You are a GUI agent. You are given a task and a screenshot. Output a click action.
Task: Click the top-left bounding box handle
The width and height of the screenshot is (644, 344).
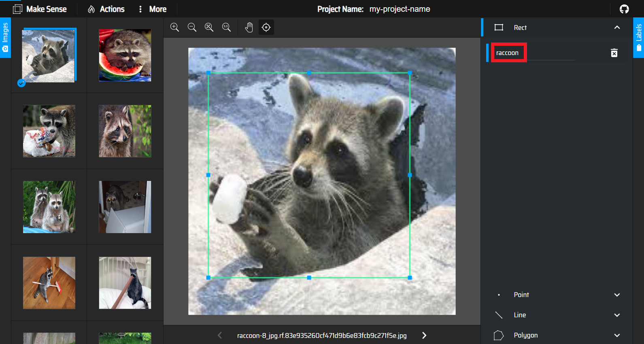[x=208, y=73]
